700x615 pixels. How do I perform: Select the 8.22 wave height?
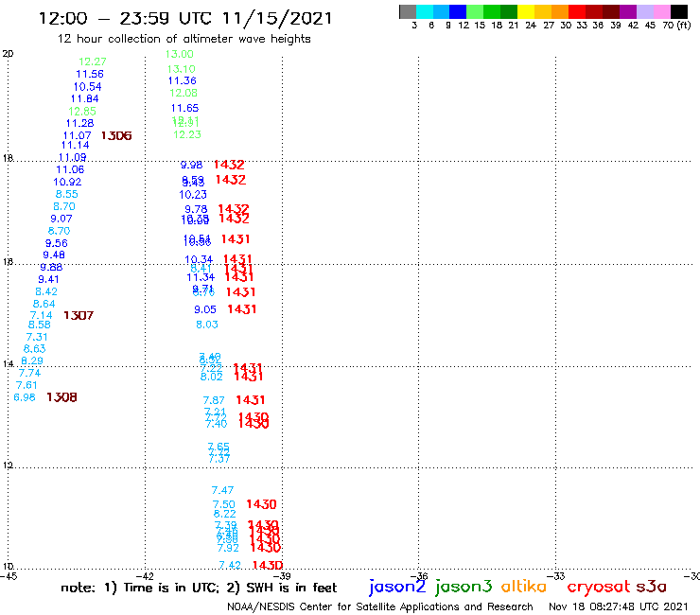[x=224, y=514]
